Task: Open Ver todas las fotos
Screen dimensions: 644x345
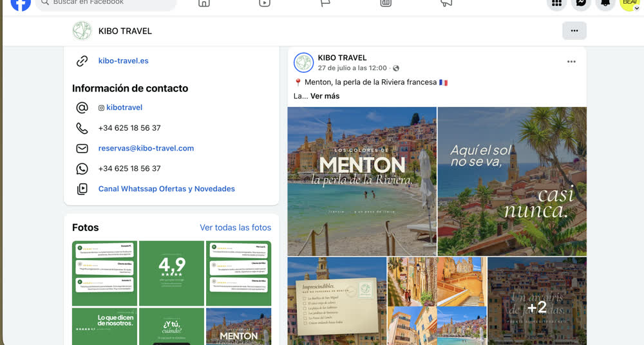Action: click(x=235, y=228)
